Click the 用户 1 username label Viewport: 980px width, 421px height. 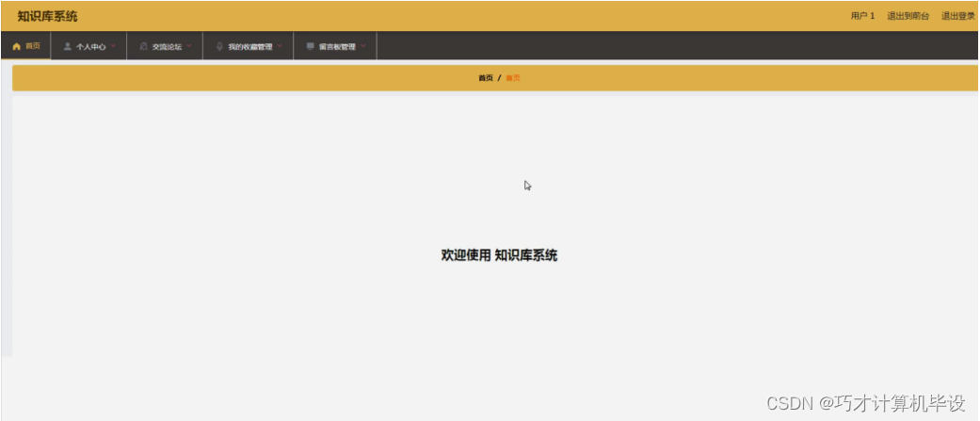(x=862, y=16)
